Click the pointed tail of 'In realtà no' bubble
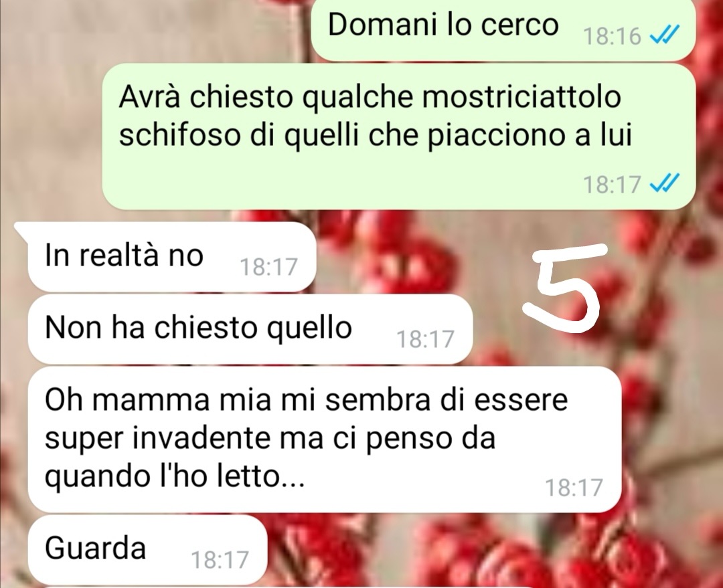The height and width of the screenshot is (588, 723). click(x=21, y=229)
